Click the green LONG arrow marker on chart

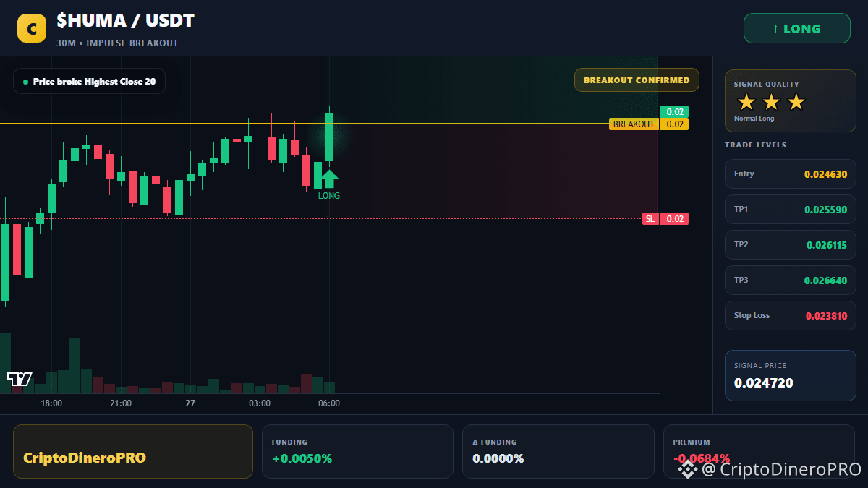point(329,179)
